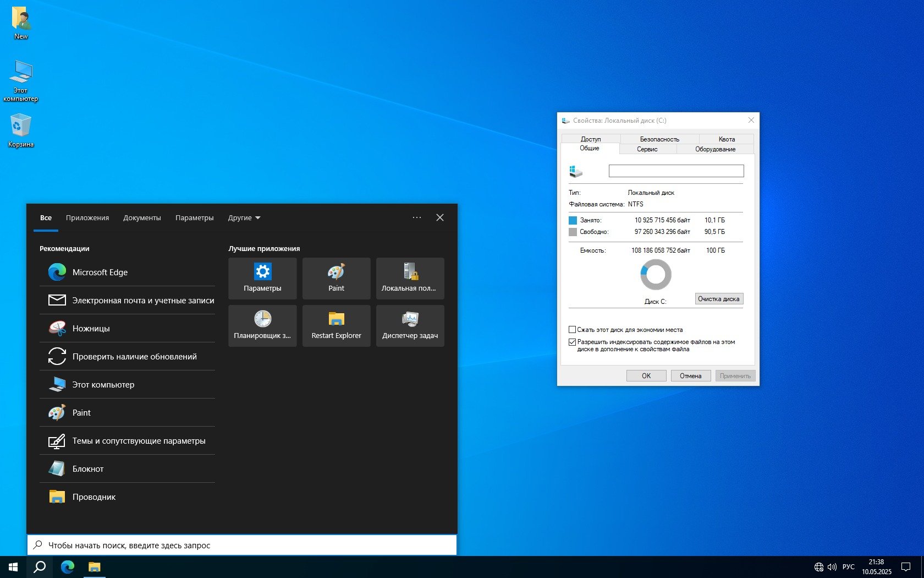The height and width of the screenshot is (578, 924).
Task: Open Планировщик заданий tile
Action: coord(262,325)
